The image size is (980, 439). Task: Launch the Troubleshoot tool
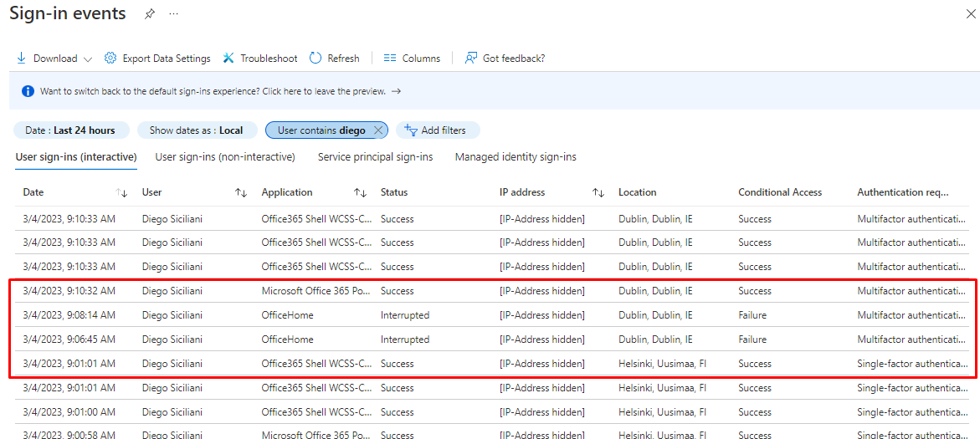260,59
